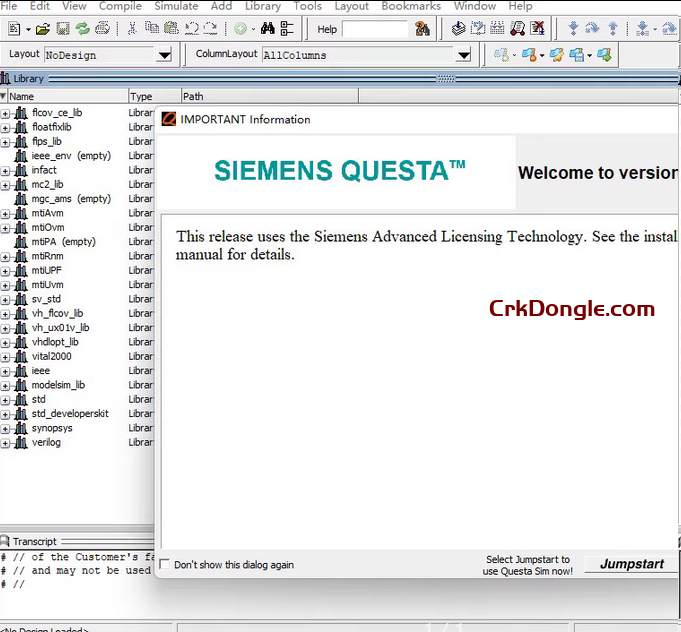Screen dimensions: 681x632
Task: Expand the verilog library node
Action: click(x=5, y=443)
